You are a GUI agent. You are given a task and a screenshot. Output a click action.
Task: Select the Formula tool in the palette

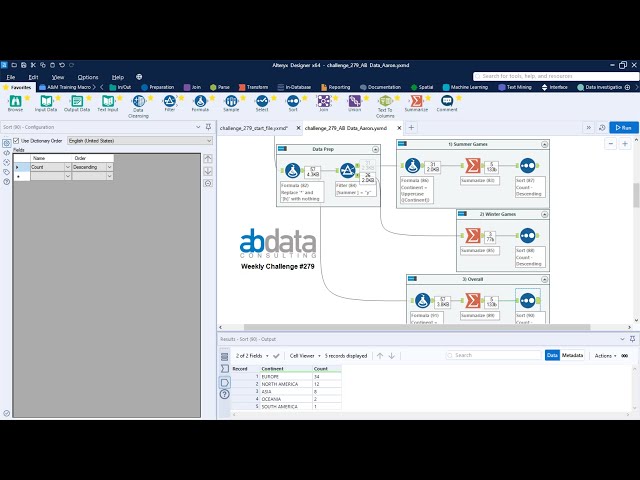200,101
